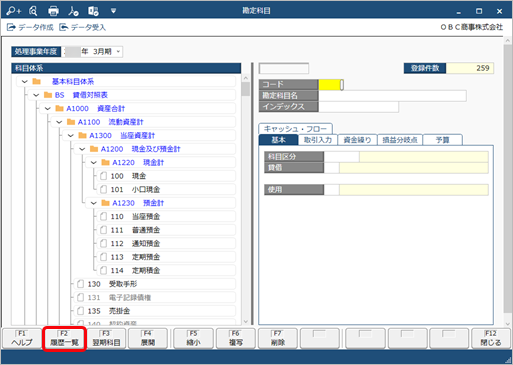The height and width of the screenshot is (365, 513).
Task: Switch to the 取引入力 tab
Action: (x=318, y=140)
